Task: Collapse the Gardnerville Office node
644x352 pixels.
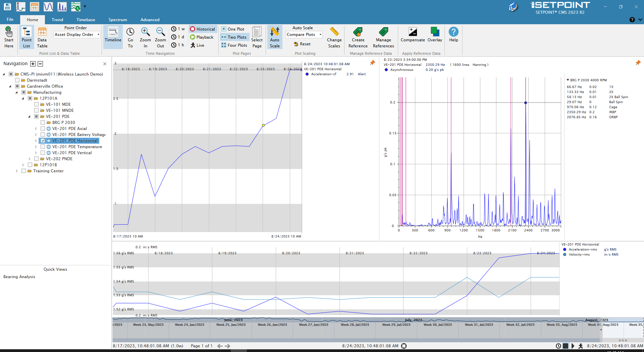Action: pyautogui.click(x=10, y=86)
